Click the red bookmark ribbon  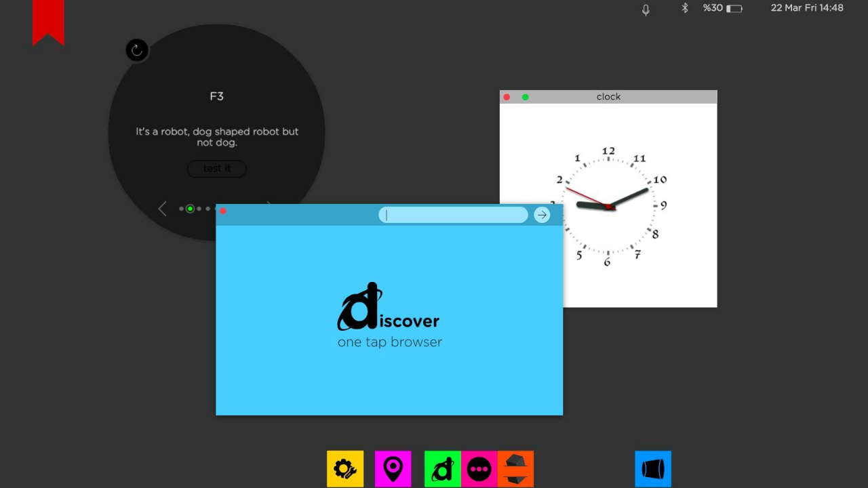[x=48, y=22]
